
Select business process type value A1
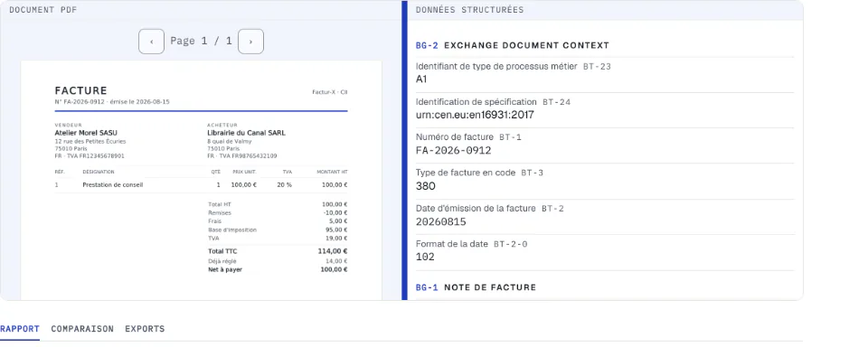pyautogui.click(x=421, y=80)
